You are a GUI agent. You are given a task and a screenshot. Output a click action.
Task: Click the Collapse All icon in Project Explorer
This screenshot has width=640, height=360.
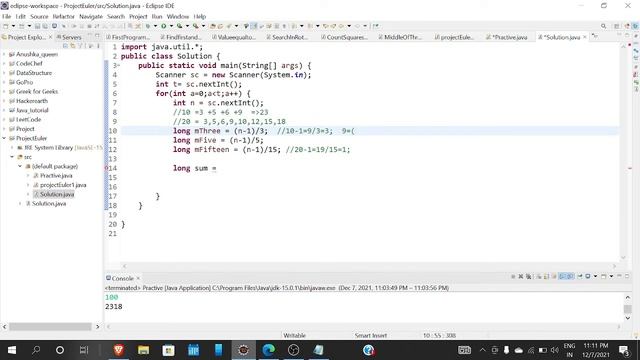65,46
